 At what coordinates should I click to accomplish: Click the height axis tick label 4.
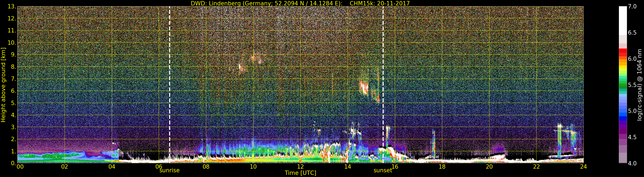pos(13,115)
